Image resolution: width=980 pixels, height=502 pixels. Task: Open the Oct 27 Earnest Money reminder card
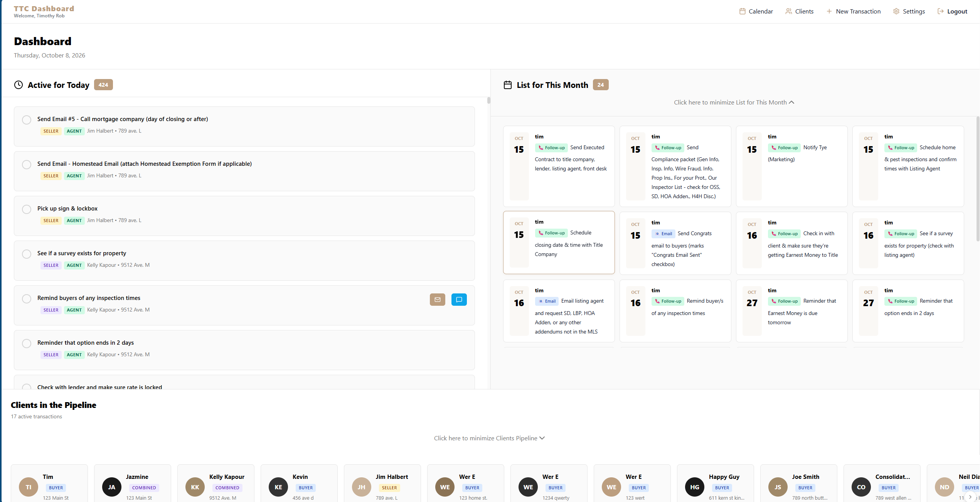click(791, 311)
